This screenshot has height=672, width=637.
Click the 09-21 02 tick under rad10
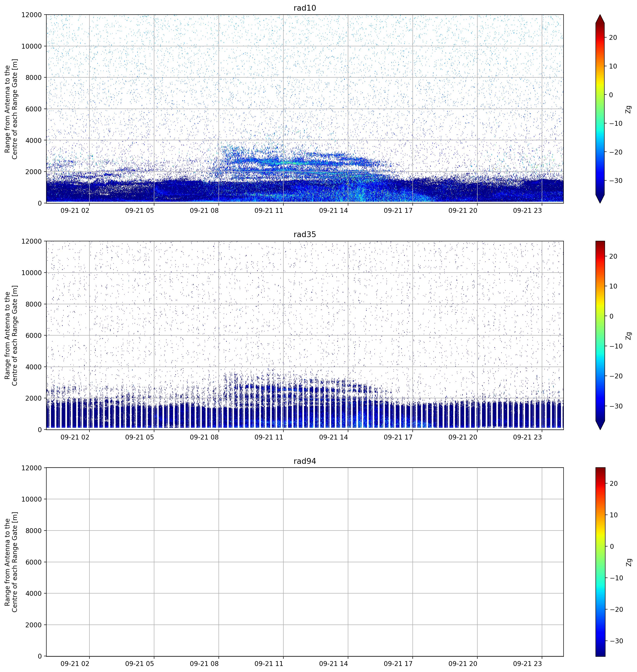coord(75,210)
